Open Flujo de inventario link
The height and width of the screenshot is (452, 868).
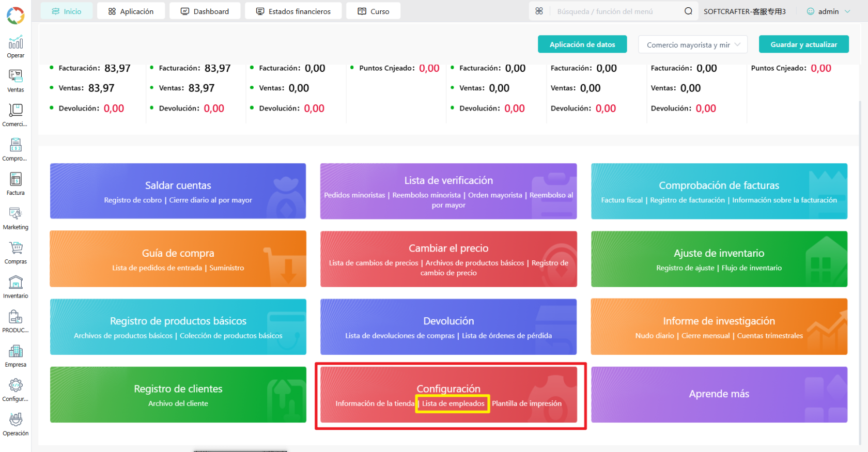(751, 268)
